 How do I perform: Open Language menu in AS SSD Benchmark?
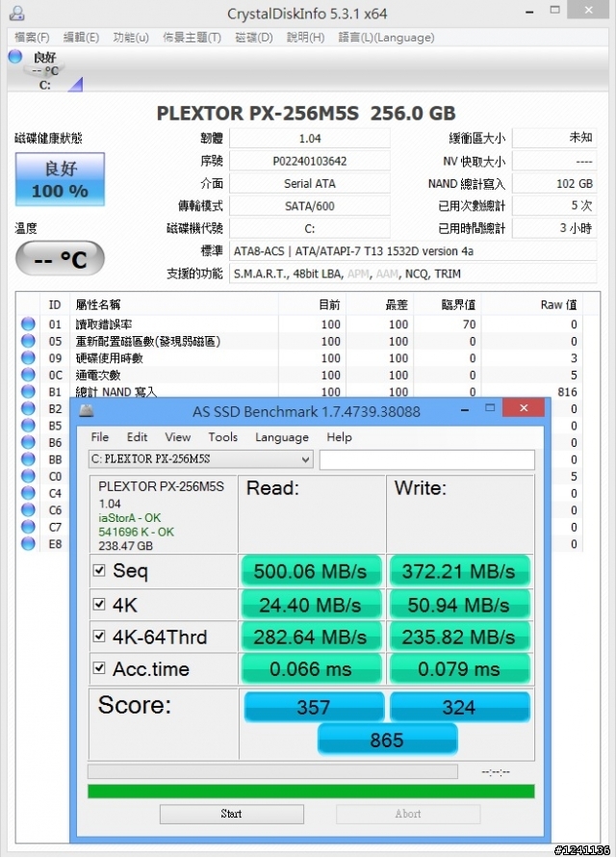(x=282, y=437)
